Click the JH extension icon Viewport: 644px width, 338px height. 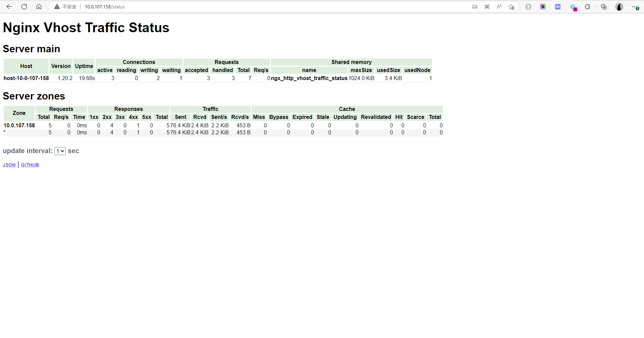coord(558,7)
